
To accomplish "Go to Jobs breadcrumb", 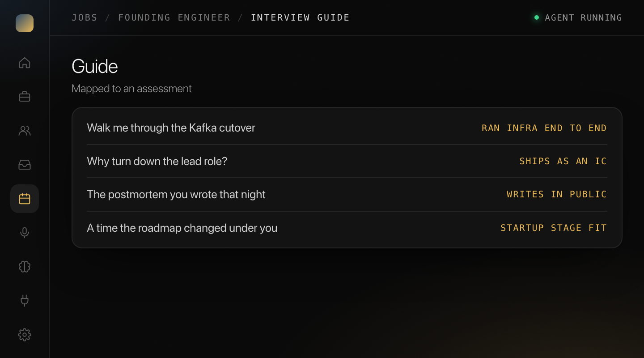I will coord(85,17).
